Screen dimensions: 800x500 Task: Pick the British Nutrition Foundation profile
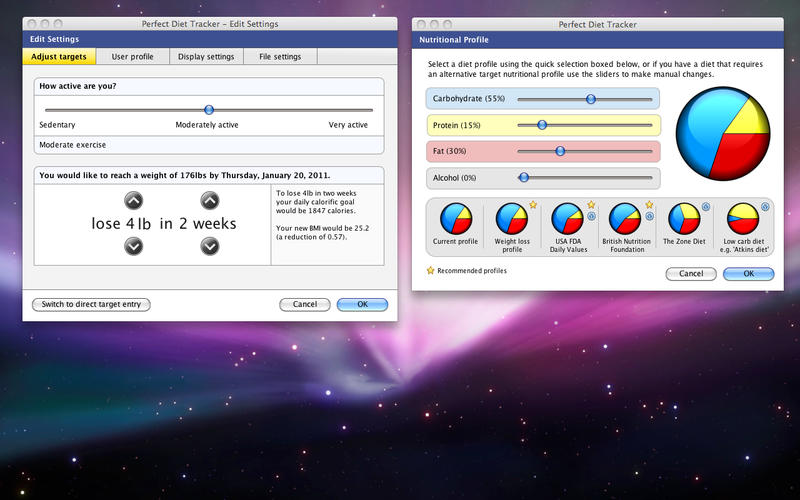coord(625,218)
